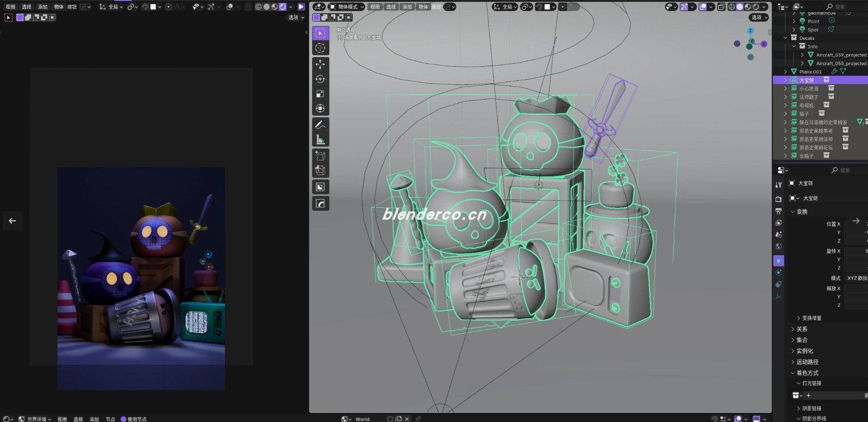Open the Render properties tab
Screen dimensions: 868x422
click(779, 199)
